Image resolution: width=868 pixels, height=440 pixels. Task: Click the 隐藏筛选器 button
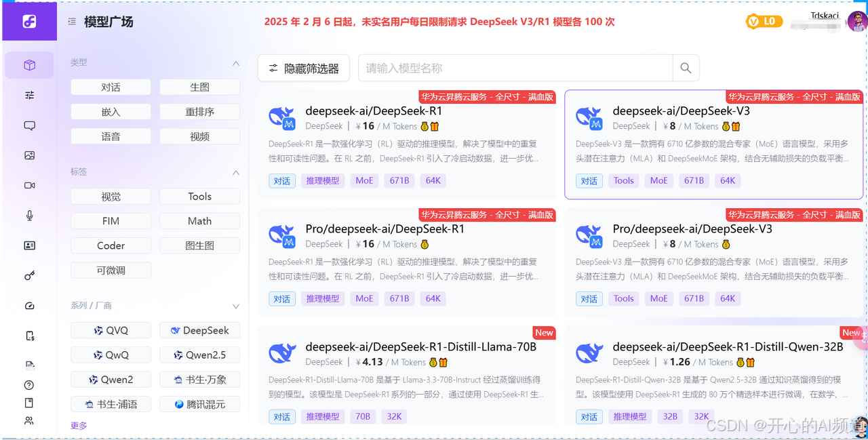coord(304,68)
